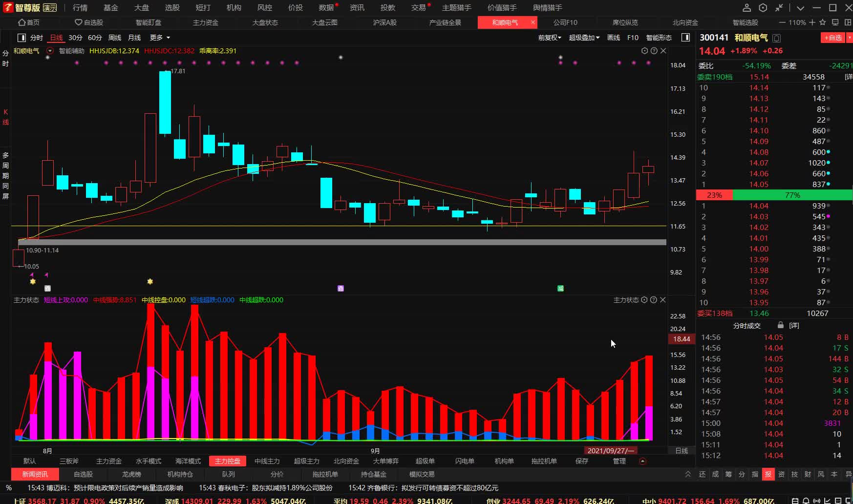Click the bell alert icon beside 和顺电气

tap(777, 38)
